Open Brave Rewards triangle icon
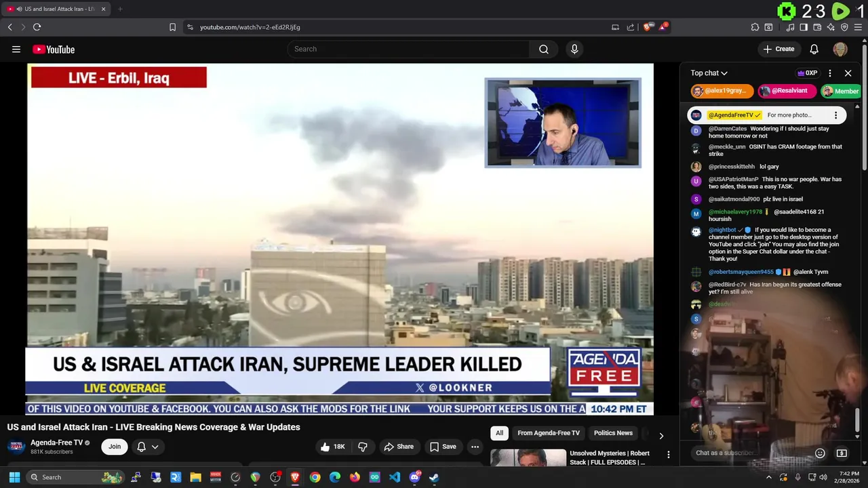The image size is (868, 488). (663, 27)
